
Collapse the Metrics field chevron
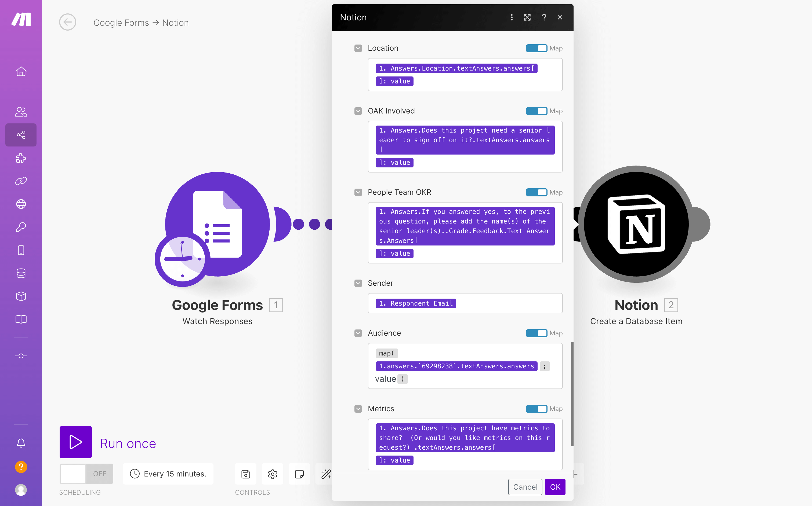358,409
